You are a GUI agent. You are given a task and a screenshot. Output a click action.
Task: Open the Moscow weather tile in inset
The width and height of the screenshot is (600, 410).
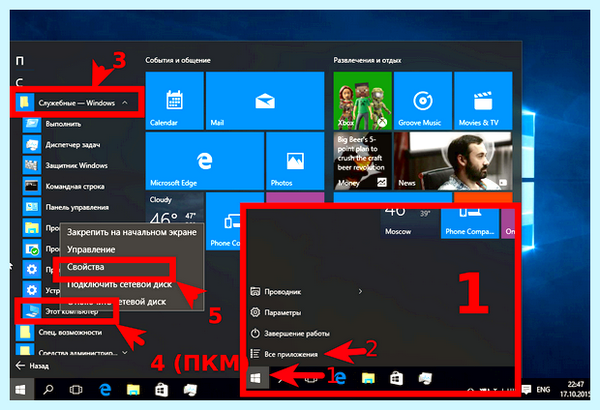pos(410,224)
